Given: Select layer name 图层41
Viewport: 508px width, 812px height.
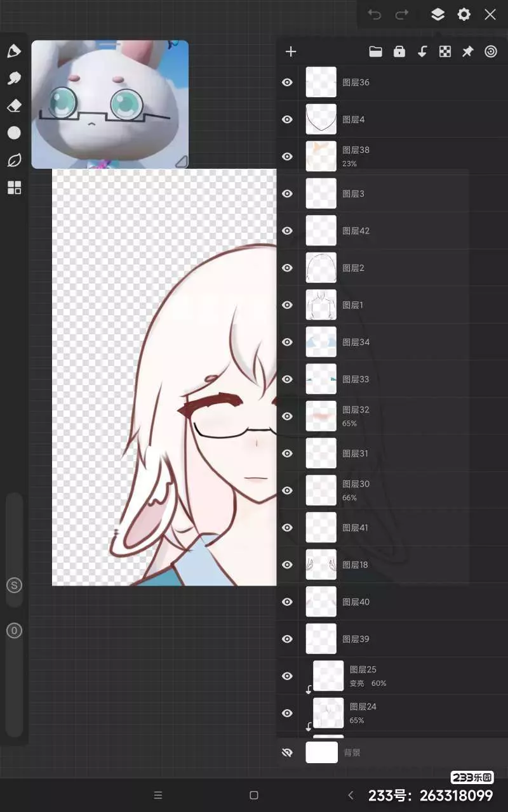Looking at the screenshot, I should tap(356, 528).
